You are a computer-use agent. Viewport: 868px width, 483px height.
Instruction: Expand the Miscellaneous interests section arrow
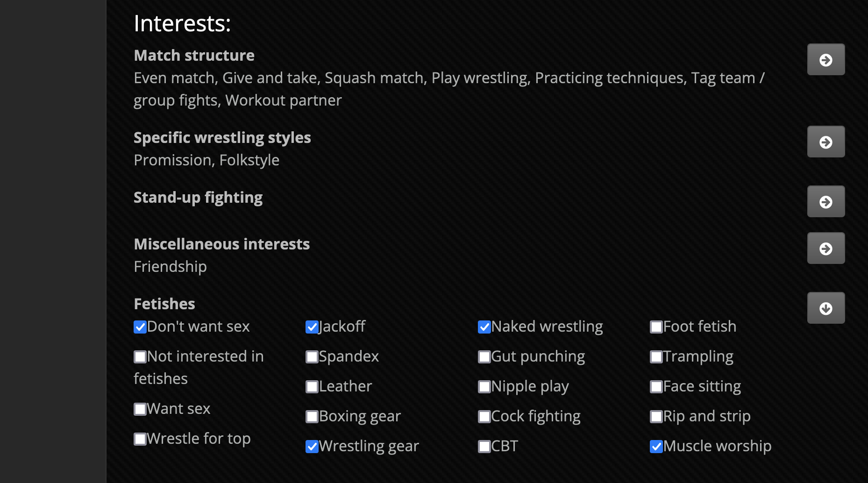coord(825,249)
